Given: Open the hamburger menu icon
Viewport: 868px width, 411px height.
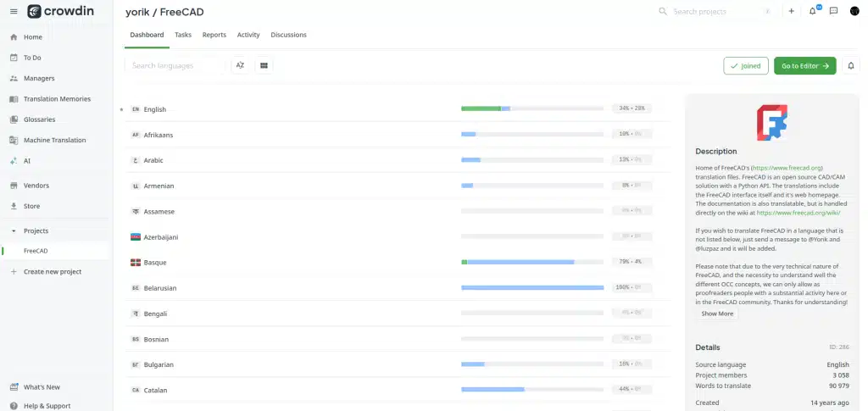Looking at the screenshot, I should tap(14, 12).
